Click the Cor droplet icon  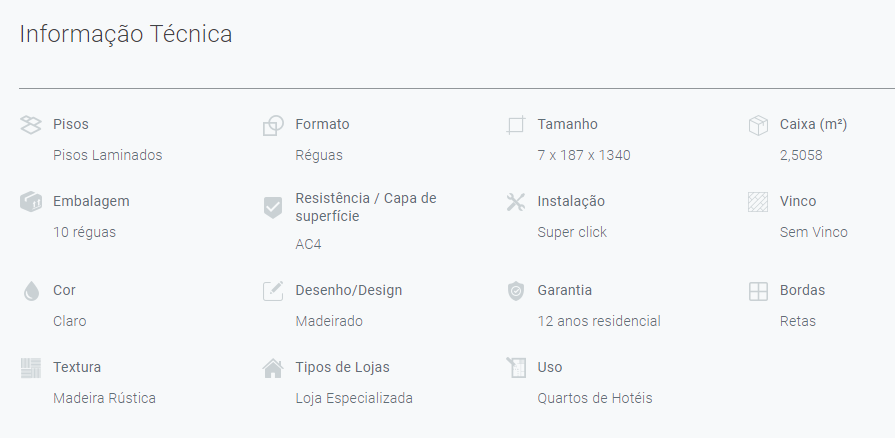[31, 291]
